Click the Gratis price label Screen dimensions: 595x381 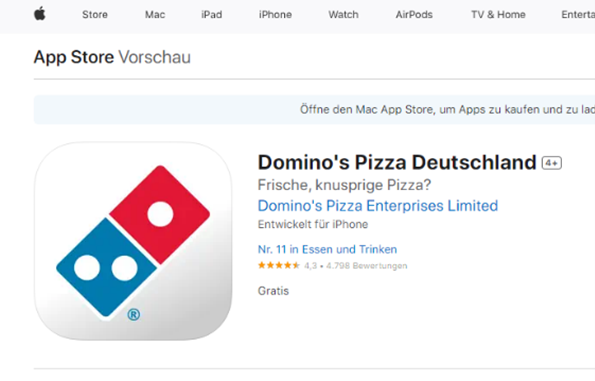point(273,291)
